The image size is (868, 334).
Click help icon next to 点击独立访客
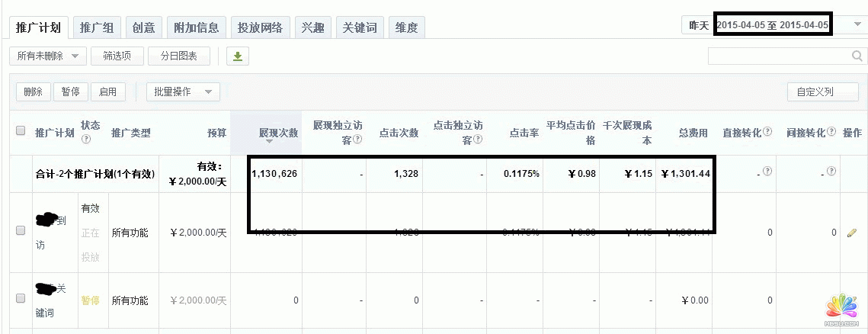pos(478,140)
